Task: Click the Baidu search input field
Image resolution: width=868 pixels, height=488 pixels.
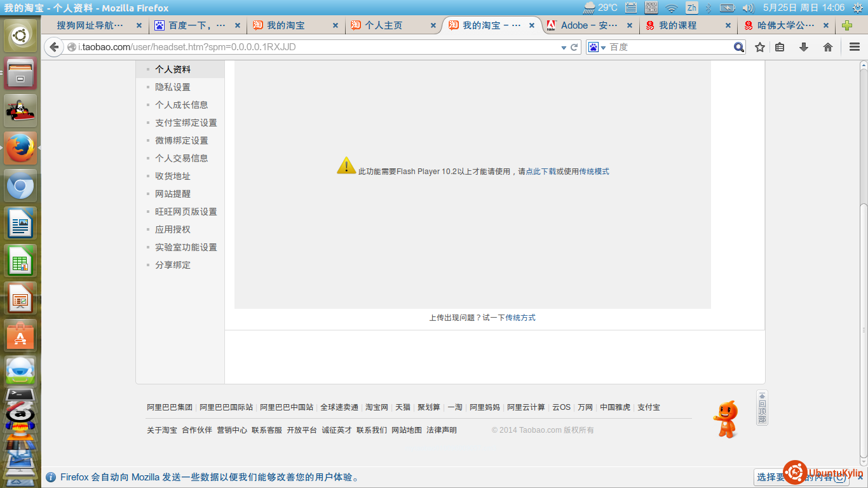Action: click(667, 47)
